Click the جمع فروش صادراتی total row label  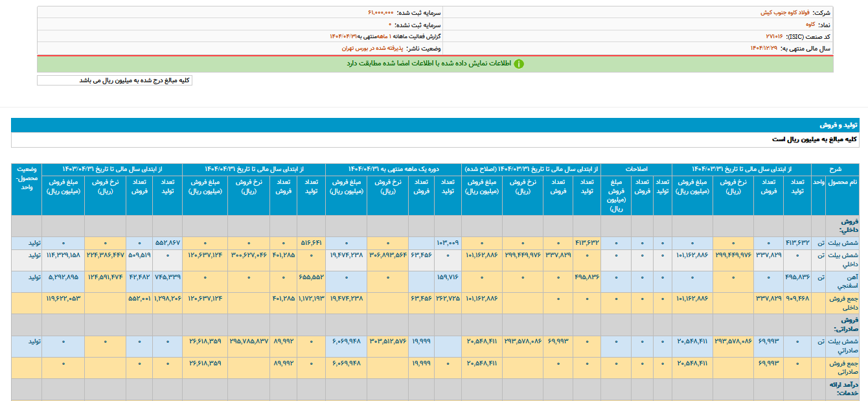click(x=842, y=367)
